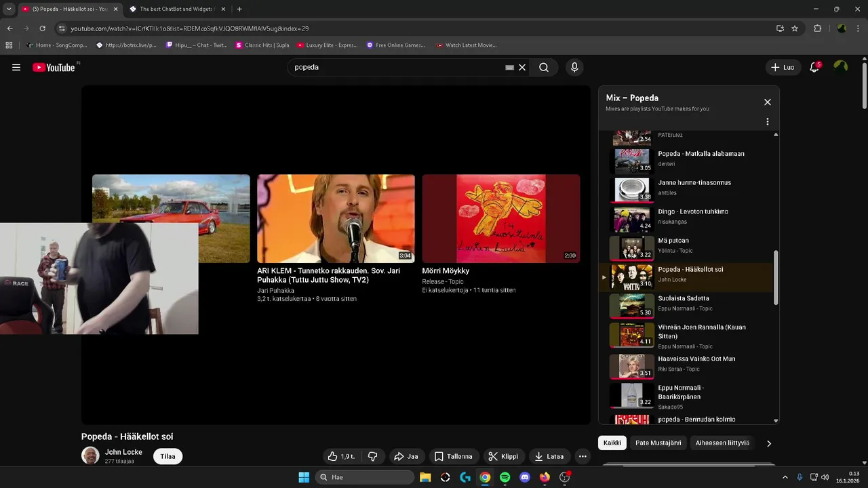Like the video with thumbs up
Screen dimensions: 868x488
pyautogui.click(x=341, y=456)
